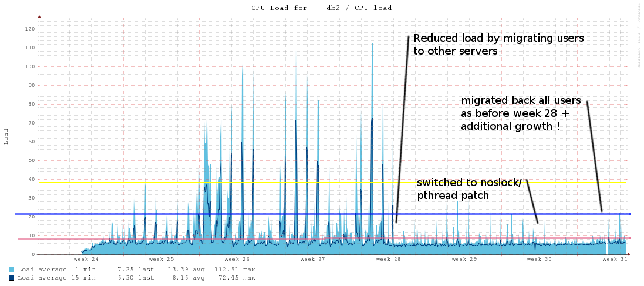
Task: Click the 120 tick on the y-axis
Action: pos(29,29)
